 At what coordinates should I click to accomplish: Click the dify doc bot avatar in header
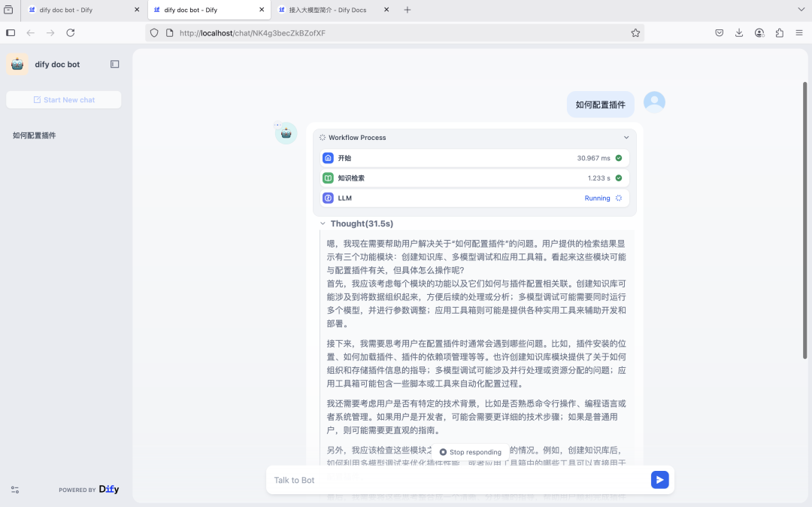pyautogui.click(x=17, y=64)
